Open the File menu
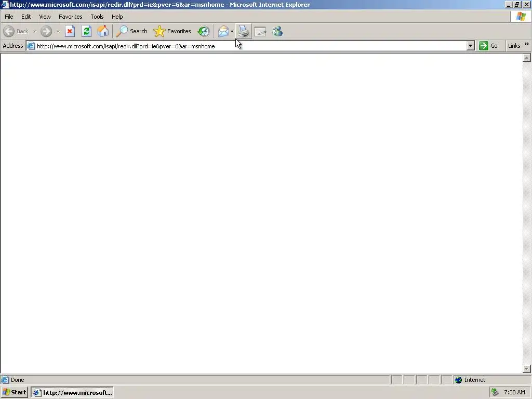Viewport: 532px width, 399px height. click(x=9, y=17)
